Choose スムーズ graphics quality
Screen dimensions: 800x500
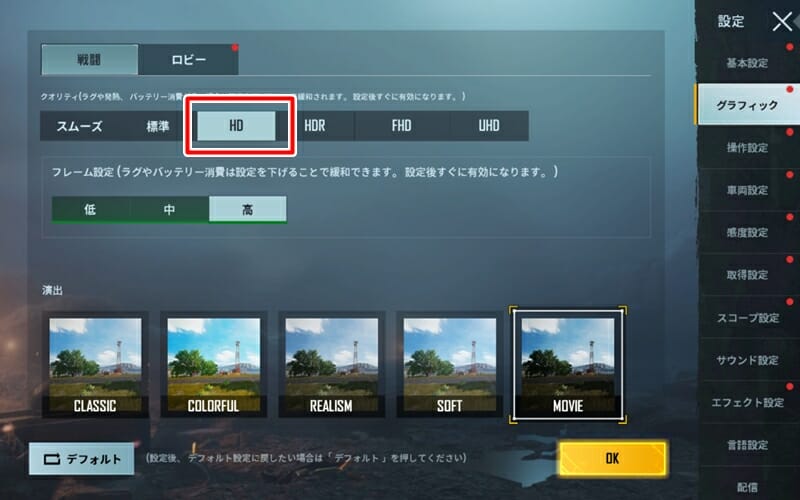pos(79,126)
